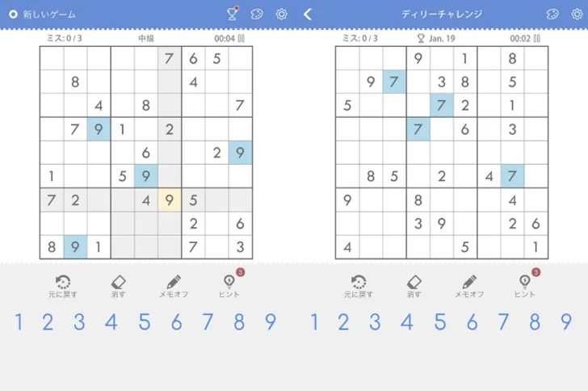Toggle memo mode (メモオフ) under the Daily Challenge puzzle
Image resolution: width=588 pixels, height=391 pixels.
pos(469,284)
